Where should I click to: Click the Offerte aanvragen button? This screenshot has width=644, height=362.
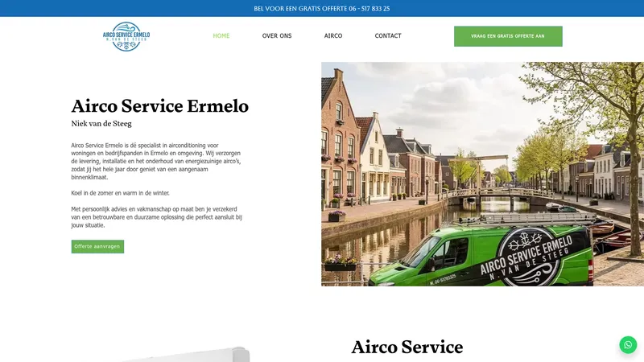[97, 246]
